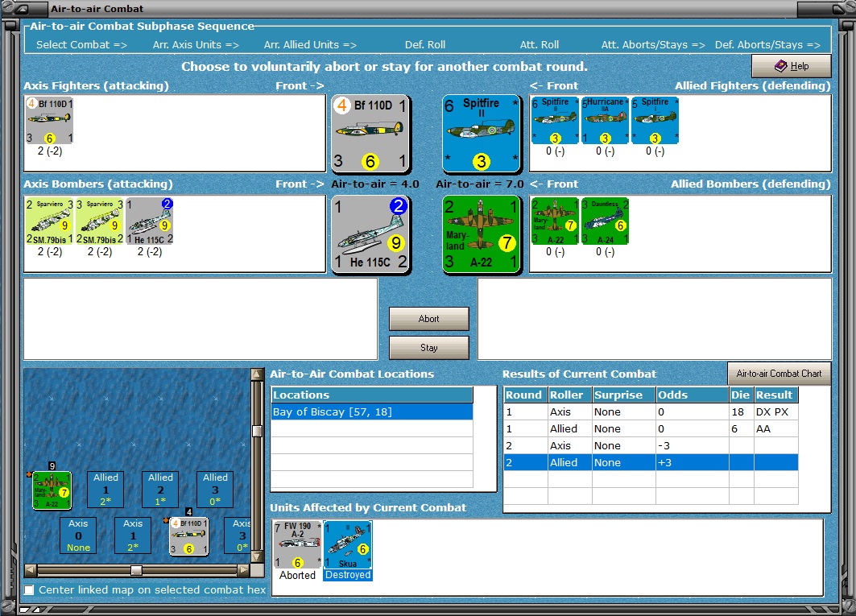Click the Help book icon
856x616 pixels.
pyautogui.click(x=780, y=66)
